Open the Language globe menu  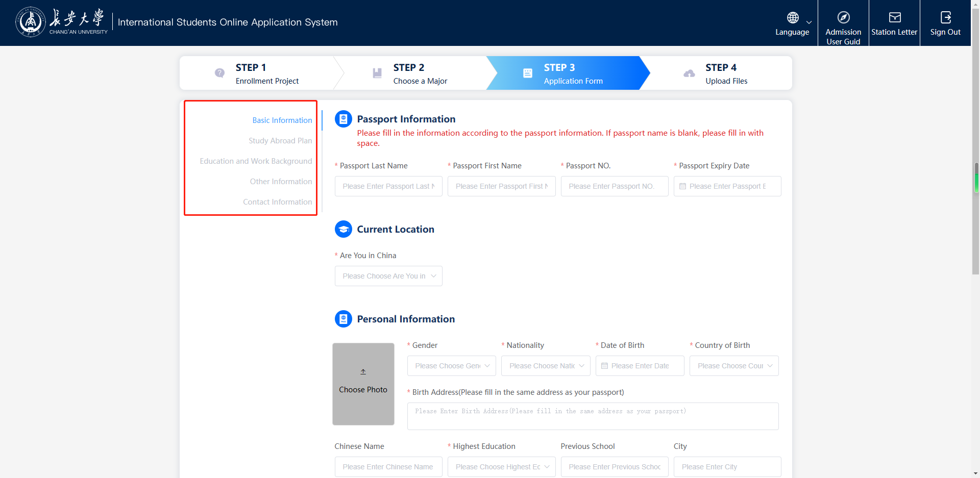[793, 18]
